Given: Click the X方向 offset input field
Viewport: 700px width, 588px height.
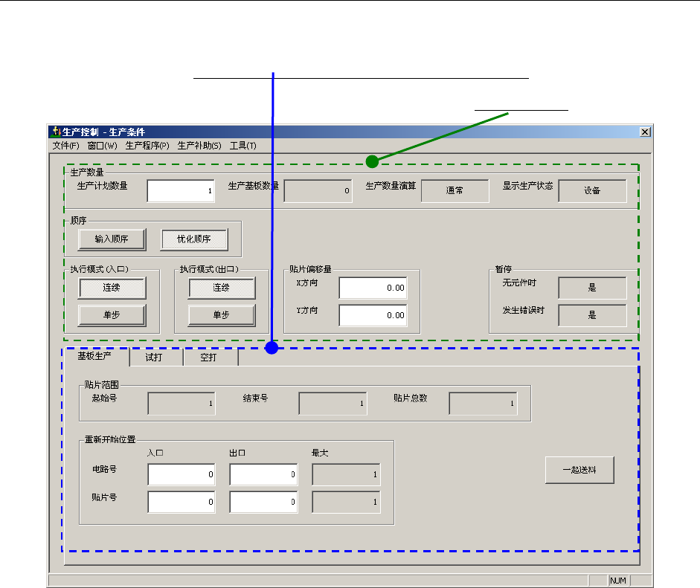Looking at the screenshot, I should pos(373,288).
